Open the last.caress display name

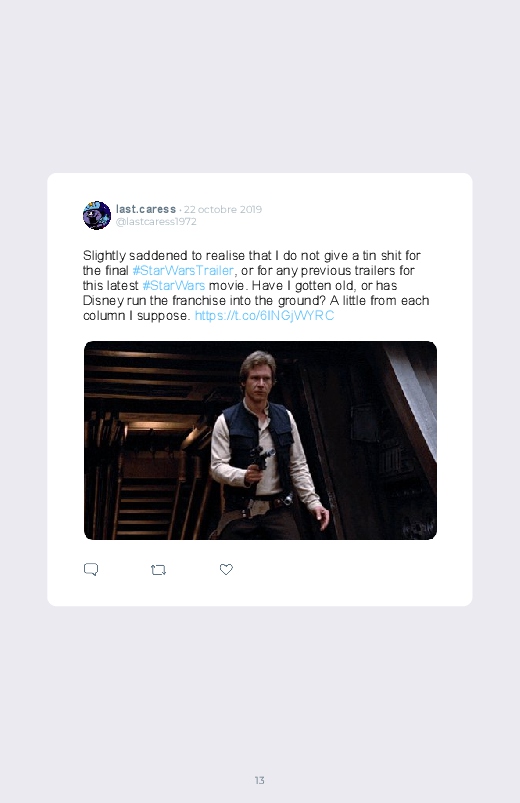[146, 209]
